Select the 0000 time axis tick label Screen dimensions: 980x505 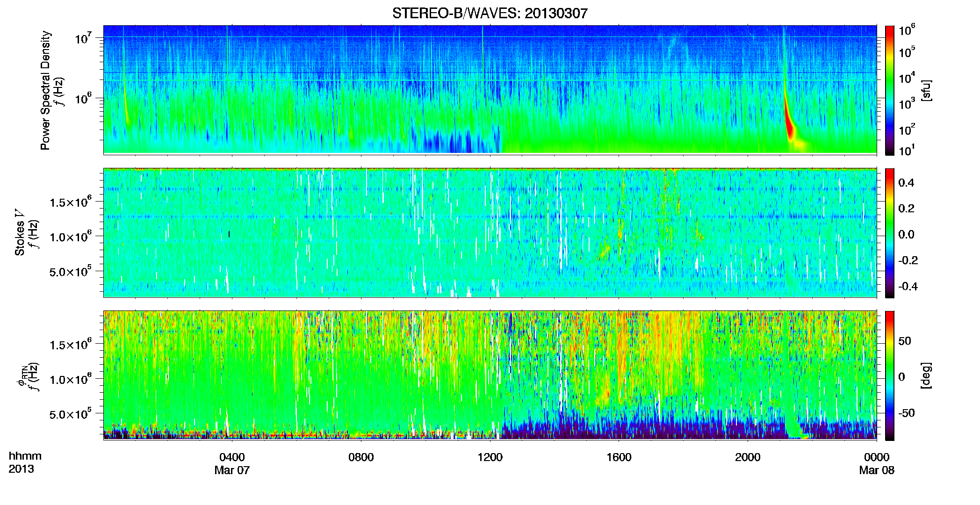tap(877, 457)
